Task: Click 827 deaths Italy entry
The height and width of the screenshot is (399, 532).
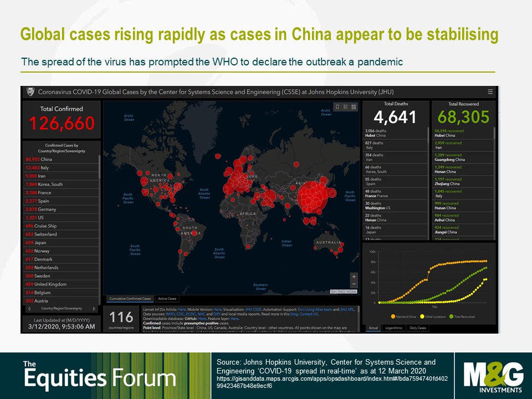Action: coord(395,145)
